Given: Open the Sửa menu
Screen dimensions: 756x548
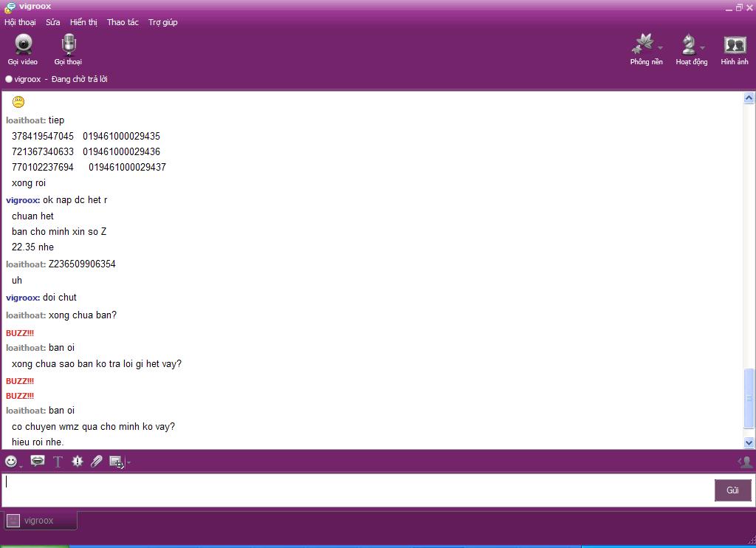Looking at the screenshot, I should [53, 22].
